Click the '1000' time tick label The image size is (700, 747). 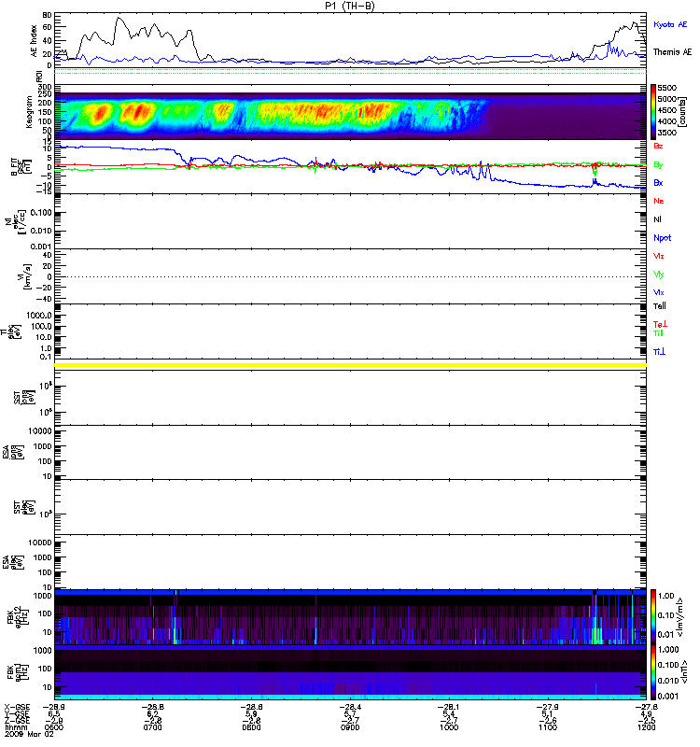pos(449,727)
